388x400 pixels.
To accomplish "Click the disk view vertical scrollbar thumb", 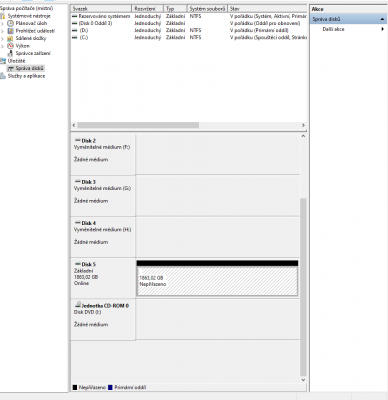I will point(303,287).
